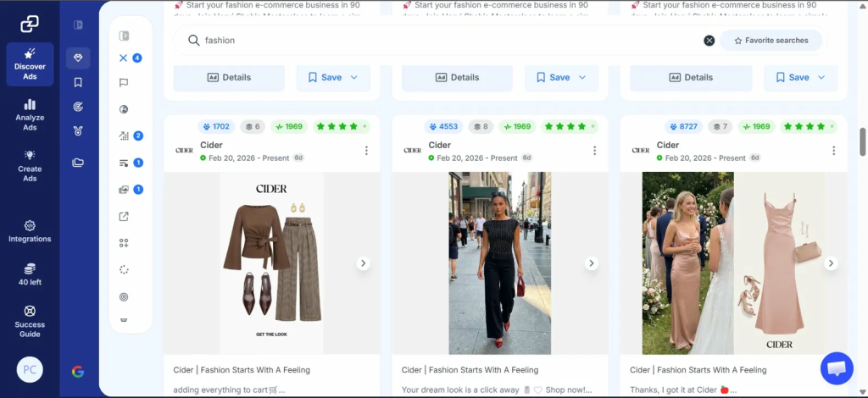Image resolution: width=868 pixels, height=398 pixels.
Task: Open the media type filter with 1 badge
Action: point(124,190)
